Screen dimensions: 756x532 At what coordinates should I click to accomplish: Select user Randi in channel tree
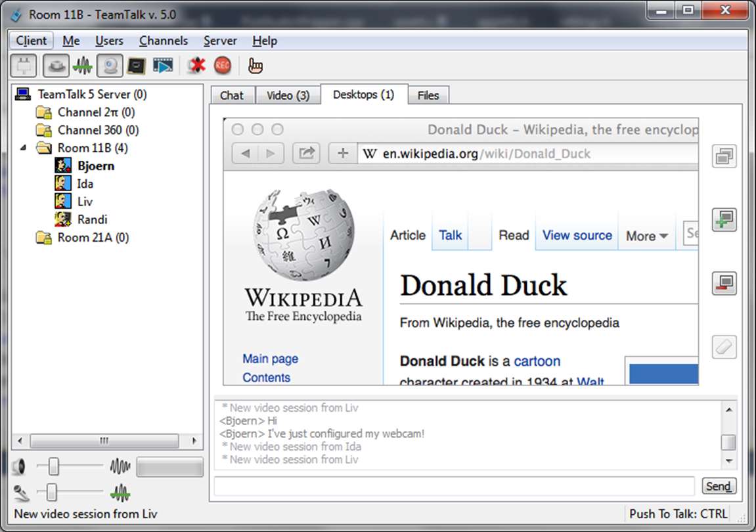[92, 219]
